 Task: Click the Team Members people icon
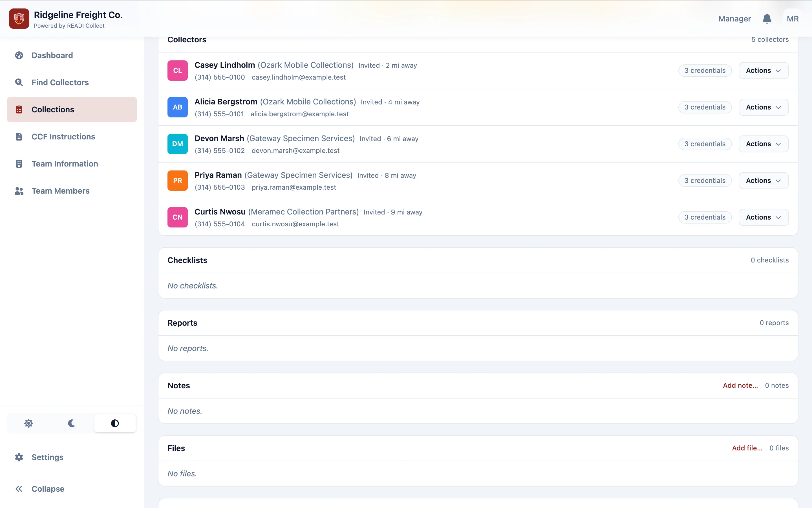click(x=19, y=191)
